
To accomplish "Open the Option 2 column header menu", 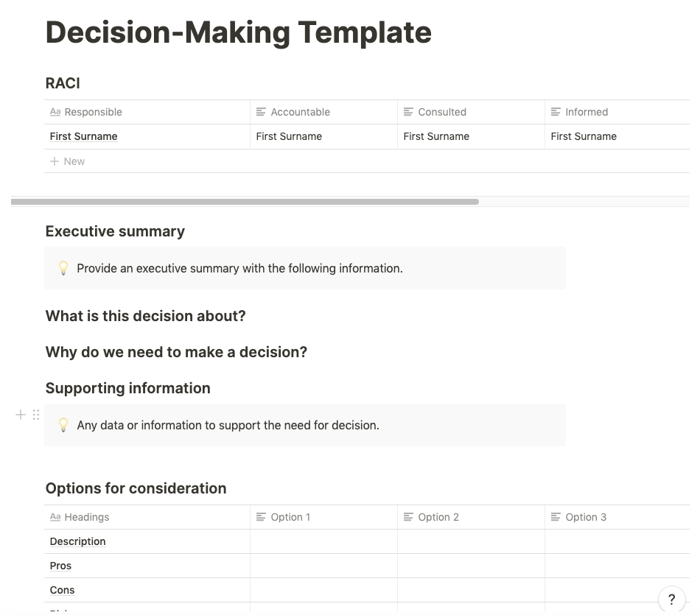I will (x=438, y=517).
